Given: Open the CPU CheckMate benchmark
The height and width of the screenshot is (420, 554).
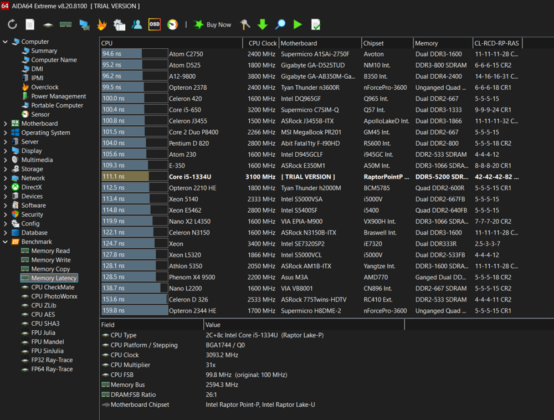Looking at the screenshot, I should 53,288.
